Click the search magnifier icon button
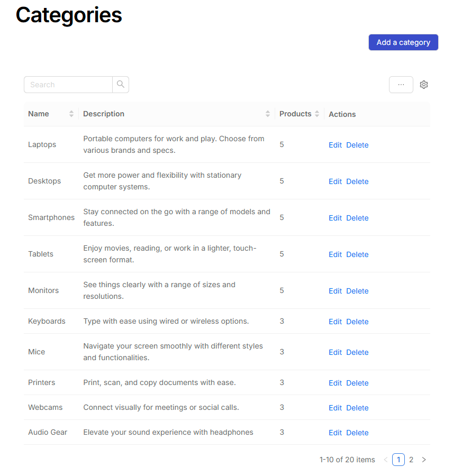This screenshot has height=476, width=453. (x=121, y=85)
